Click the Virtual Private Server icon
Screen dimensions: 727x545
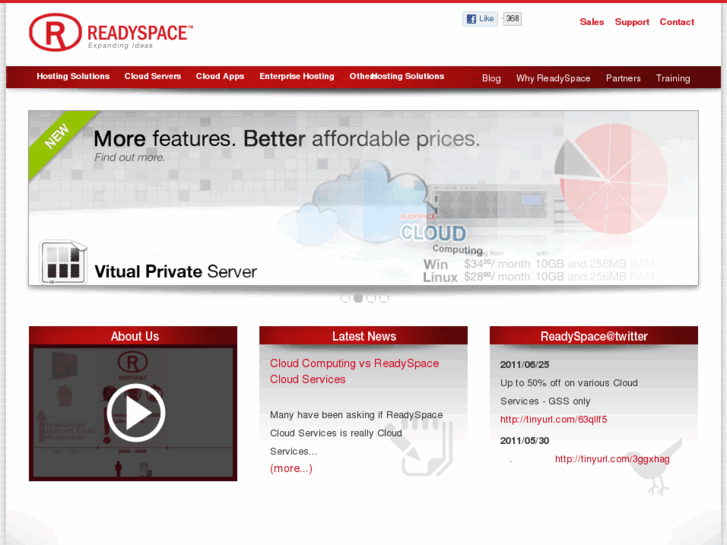[63, 262]
